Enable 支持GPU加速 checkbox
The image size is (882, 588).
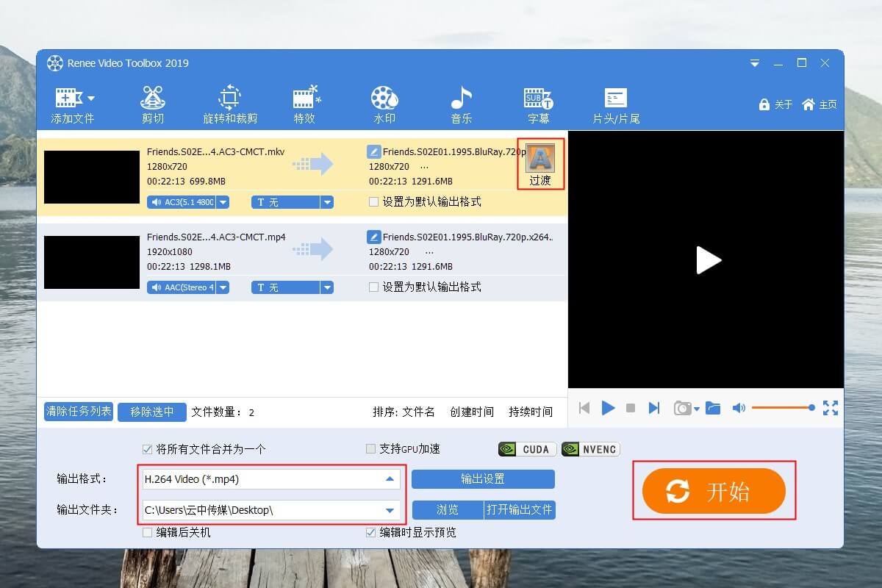click(x=371, y=448)
